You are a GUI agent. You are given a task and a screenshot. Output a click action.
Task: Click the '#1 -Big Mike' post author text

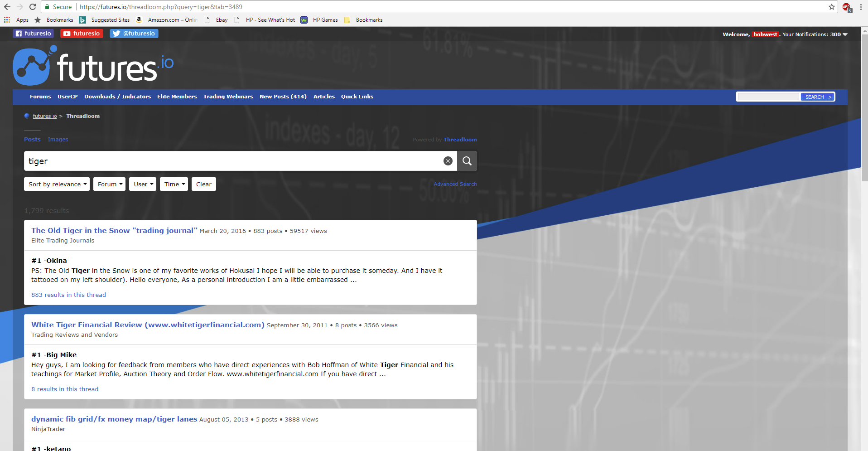tap(54, 355)
